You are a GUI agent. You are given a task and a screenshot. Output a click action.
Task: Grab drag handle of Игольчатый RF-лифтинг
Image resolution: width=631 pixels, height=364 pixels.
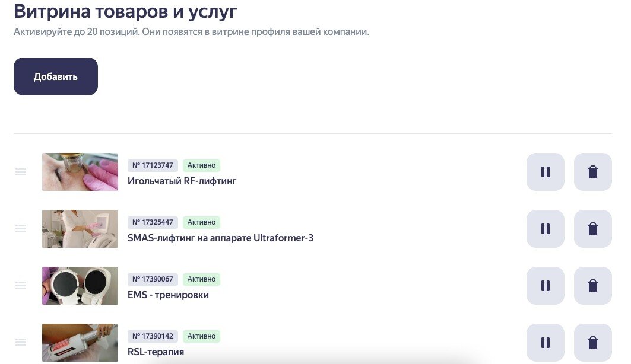click(21, 172)
